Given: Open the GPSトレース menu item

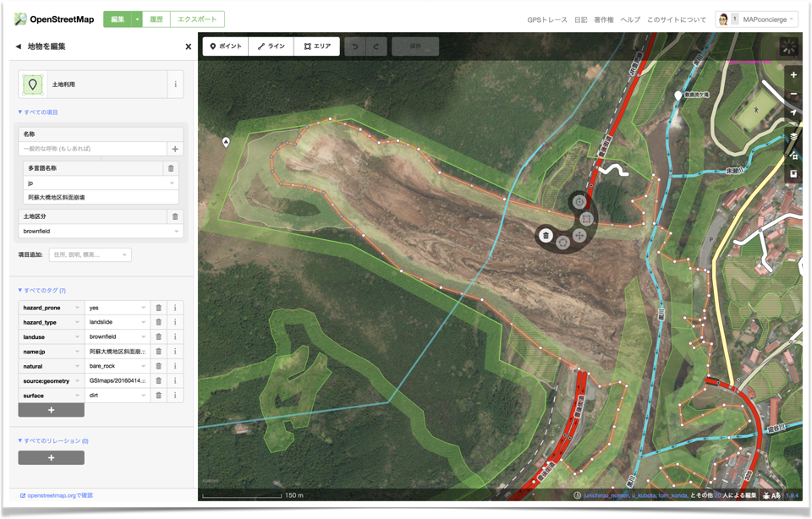Looking at the screenshot, I should pyautogui.click(x=546, y=19).
